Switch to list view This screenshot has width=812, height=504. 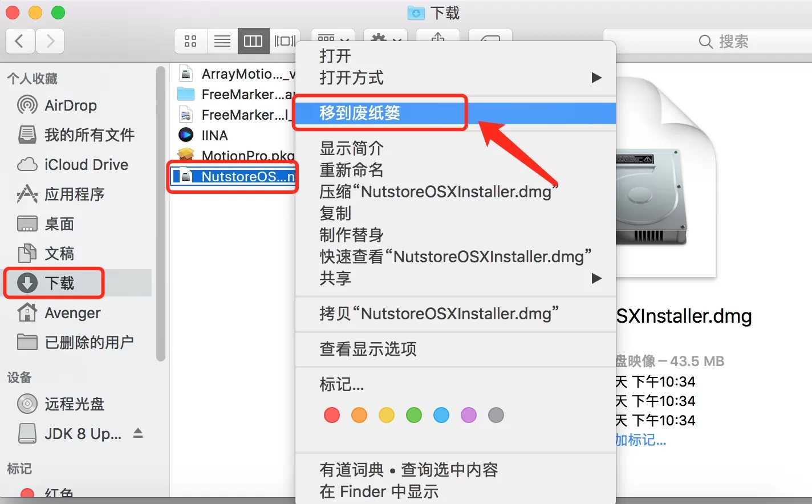(222, 41)
